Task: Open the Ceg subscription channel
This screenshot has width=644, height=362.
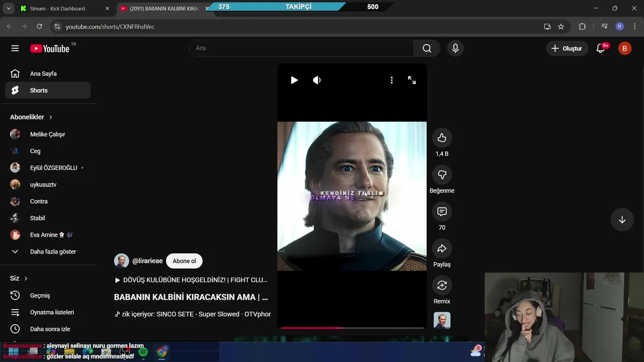Action: (48, 151)
